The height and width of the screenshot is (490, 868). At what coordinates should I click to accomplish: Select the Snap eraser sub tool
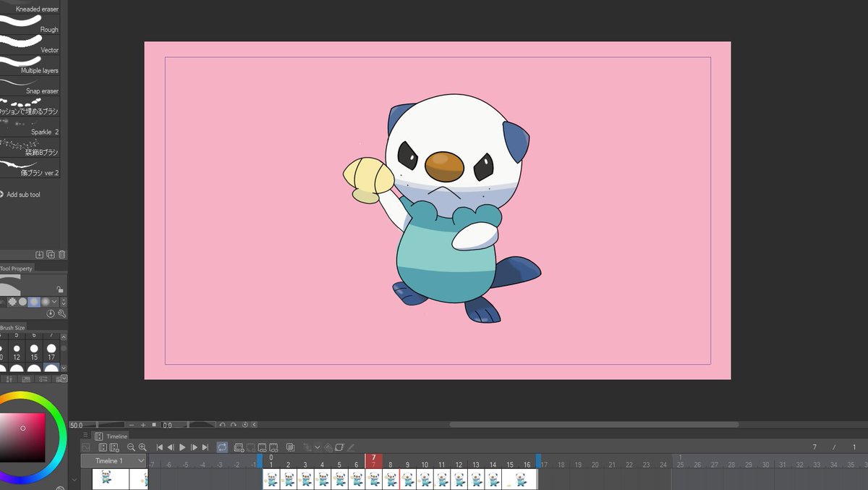29,84
